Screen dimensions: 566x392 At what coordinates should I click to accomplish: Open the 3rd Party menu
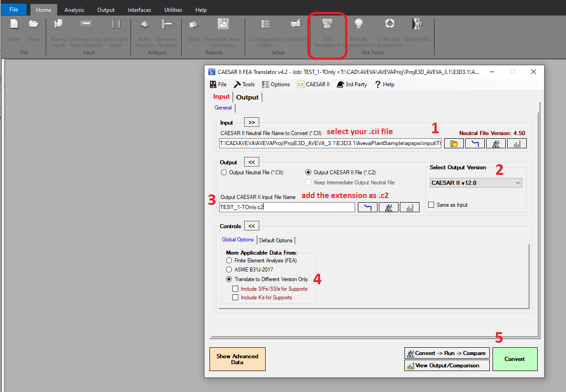(352, 84)
